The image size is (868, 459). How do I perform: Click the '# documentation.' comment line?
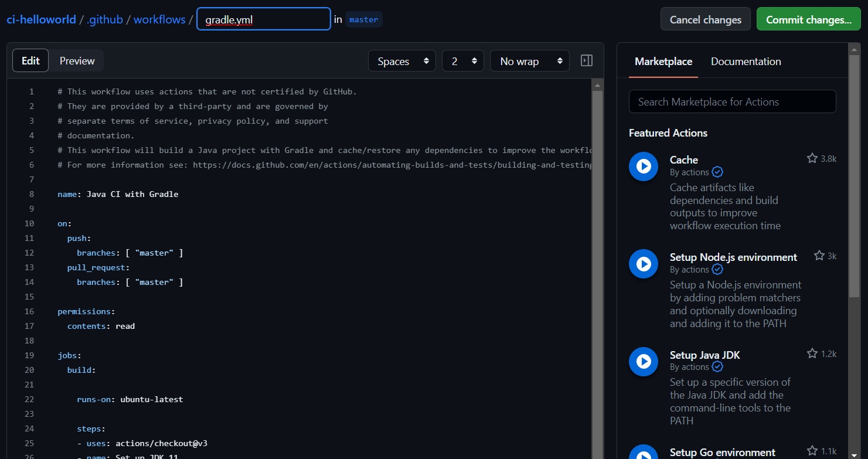[x=96, y=135]
